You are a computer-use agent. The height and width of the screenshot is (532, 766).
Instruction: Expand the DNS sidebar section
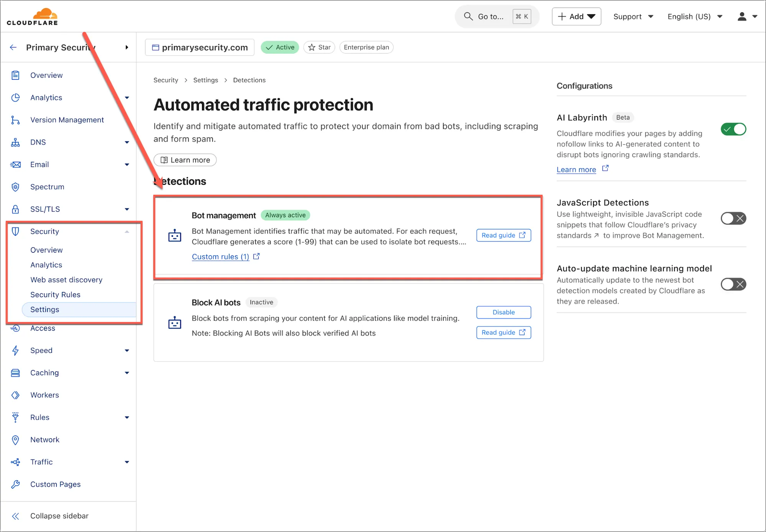(x=127, y=142)
